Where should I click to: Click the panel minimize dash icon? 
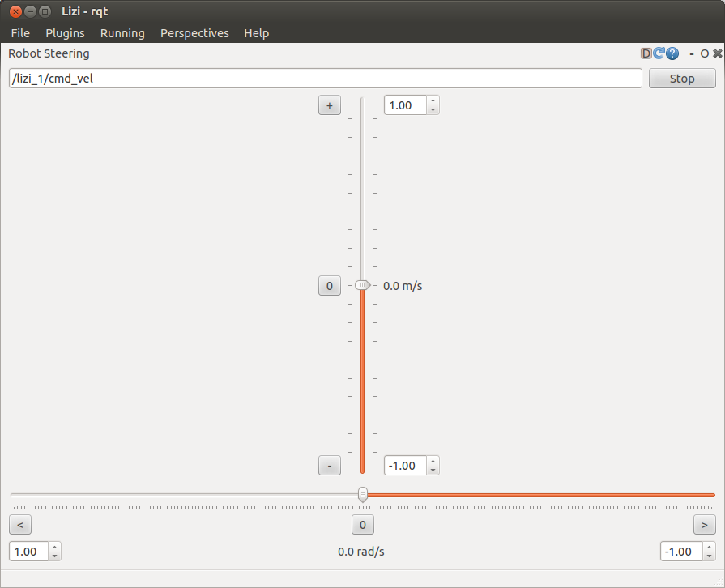click(x=692, y=53)
